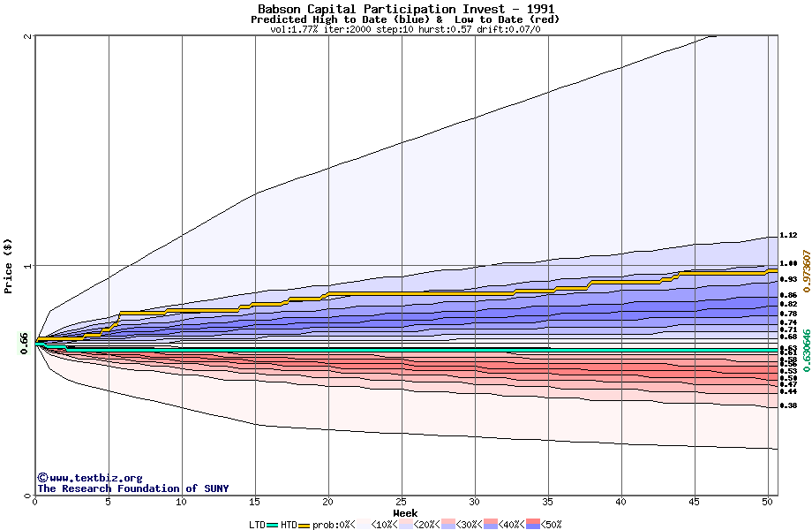The image size is (812, 530).
Task: Click the y-axis tick label '1'
Action: point(27,265)
